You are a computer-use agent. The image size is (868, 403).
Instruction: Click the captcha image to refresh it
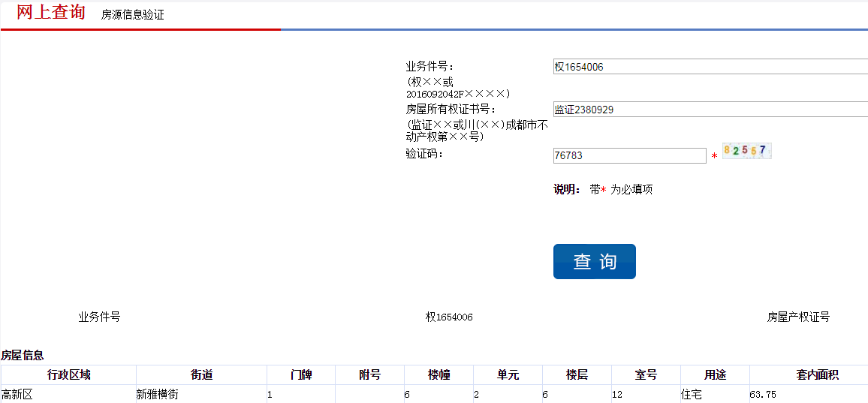[x=746, y=151]
